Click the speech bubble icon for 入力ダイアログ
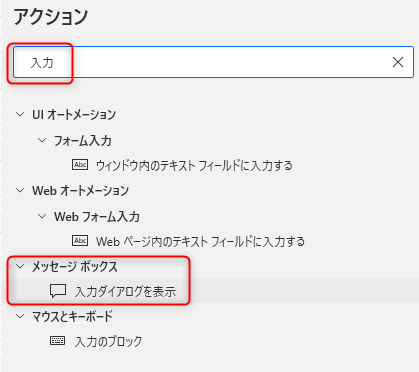Viewport: 419px width, 372px height. [x=58, y=291]
